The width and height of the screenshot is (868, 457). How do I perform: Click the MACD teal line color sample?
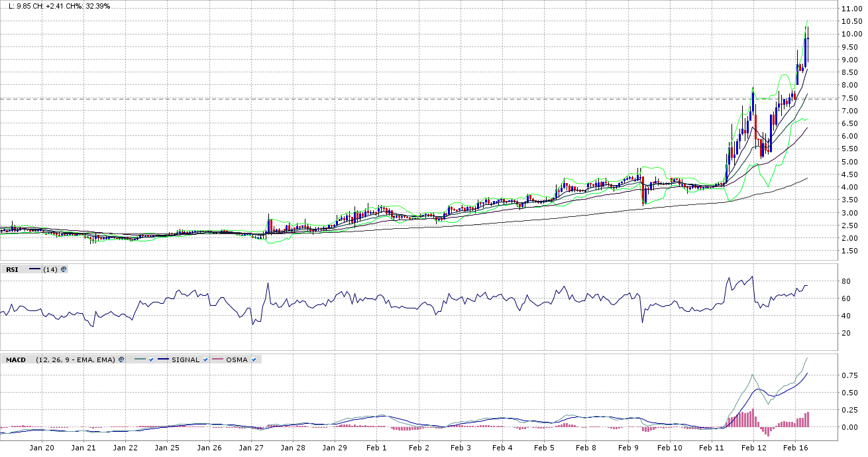pyautogui.click(x=140, y=359)
